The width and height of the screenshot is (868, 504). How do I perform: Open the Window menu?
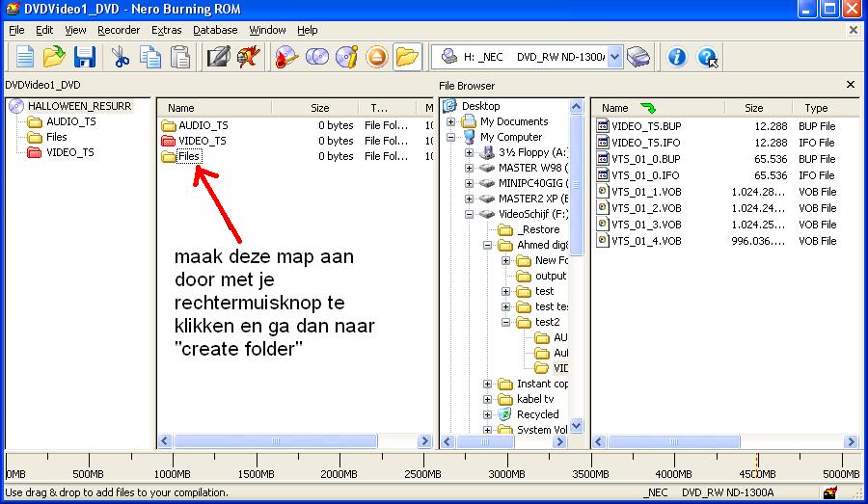(267, 30)
